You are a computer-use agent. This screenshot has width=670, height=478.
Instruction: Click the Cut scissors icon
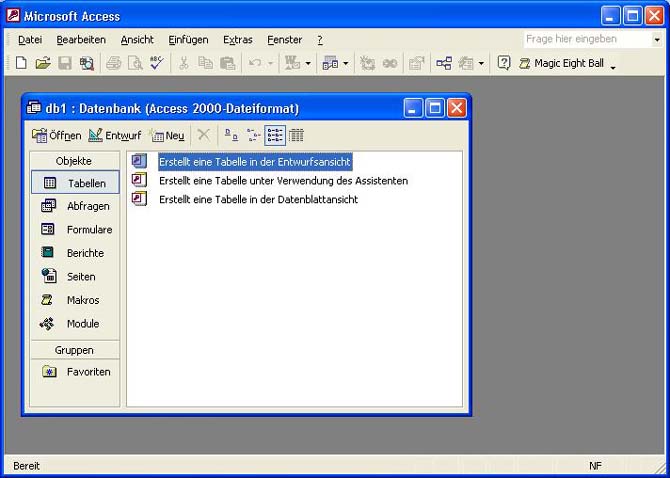(184, 63)
